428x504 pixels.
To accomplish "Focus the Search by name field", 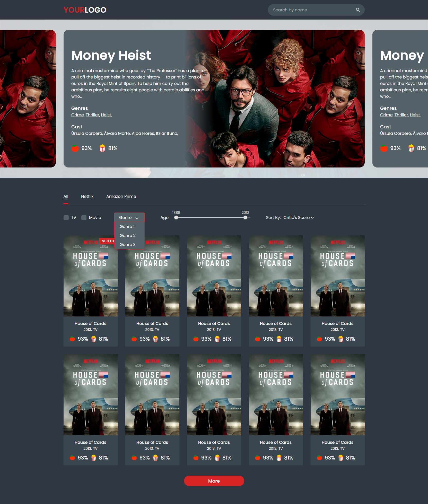I will pos(316,10).
